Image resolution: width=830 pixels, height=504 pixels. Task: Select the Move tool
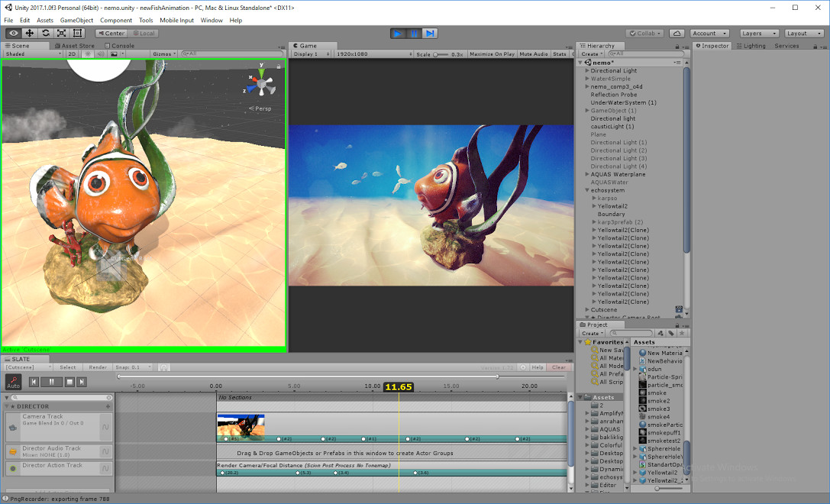(x=30, y=33)
